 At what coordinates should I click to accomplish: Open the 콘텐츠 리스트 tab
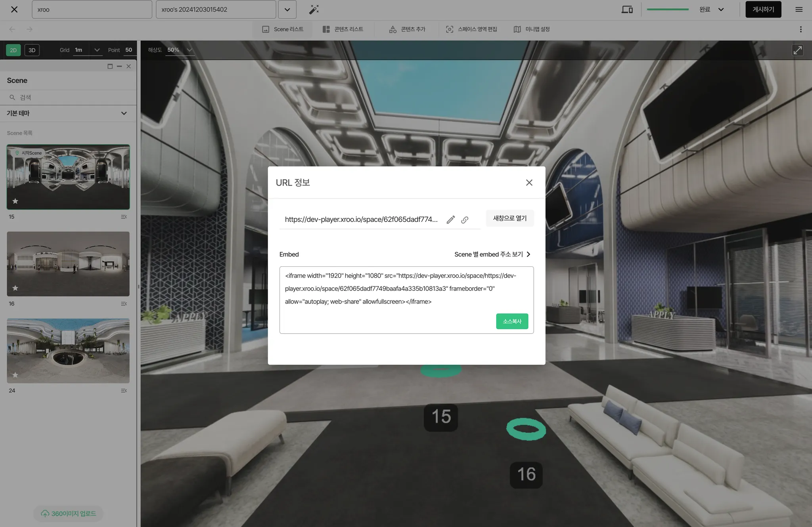343,29
